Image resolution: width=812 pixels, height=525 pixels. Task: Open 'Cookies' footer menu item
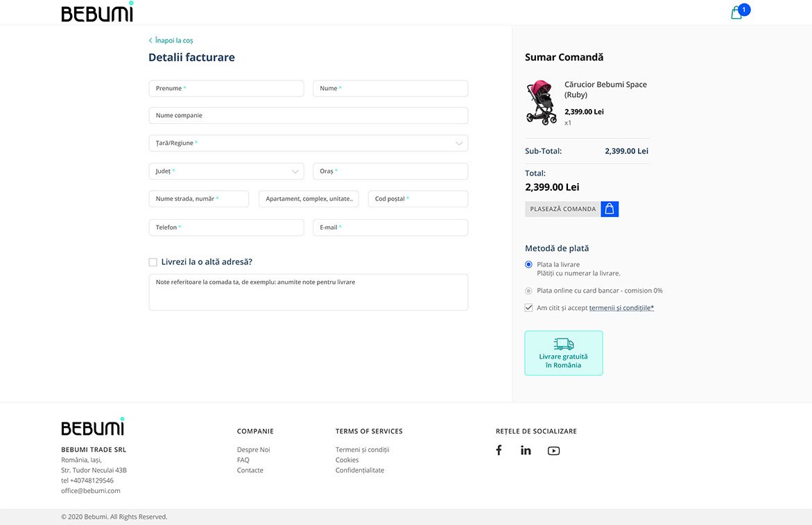[x=347, y=460]
